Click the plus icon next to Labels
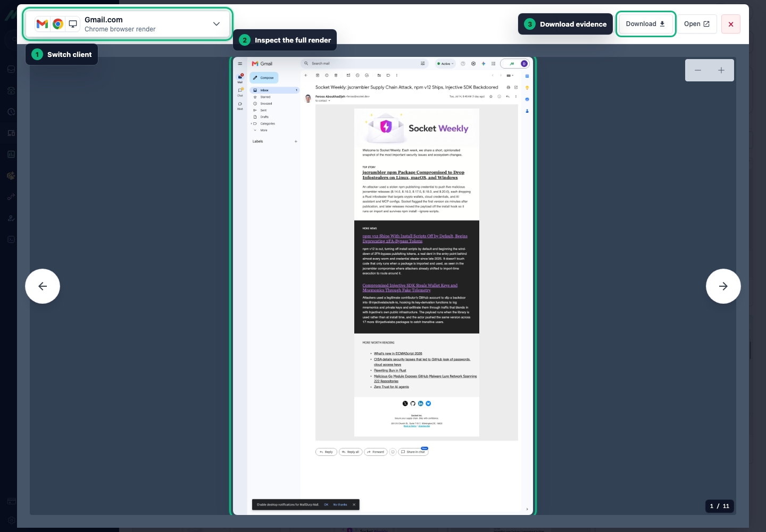This screenshot has height=532, width=766. 296,142
